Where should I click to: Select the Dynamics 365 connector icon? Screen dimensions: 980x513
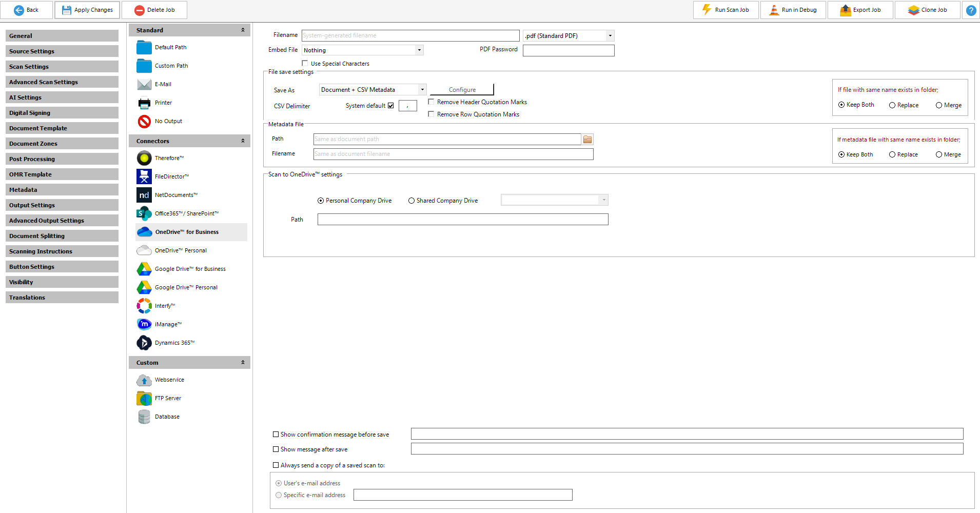(x=144, y=343)
